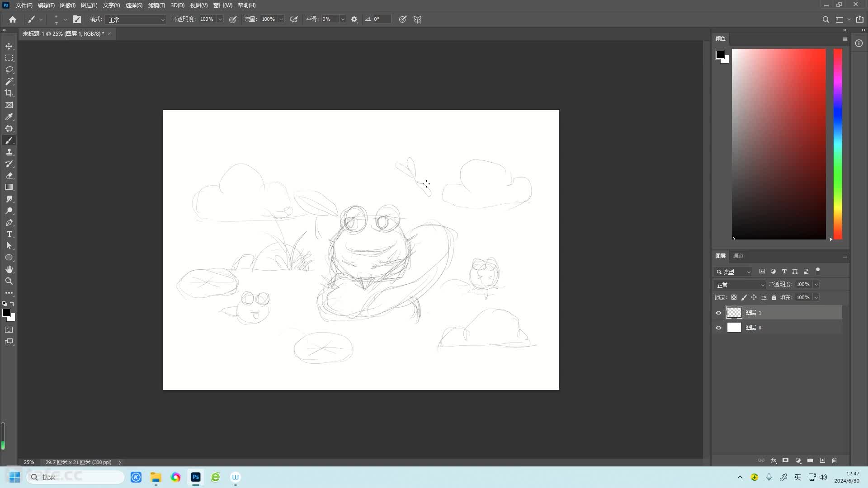This screenshot has width=868, height=488.
Task: Delete the selected layer trash
Action: (835, 460)
